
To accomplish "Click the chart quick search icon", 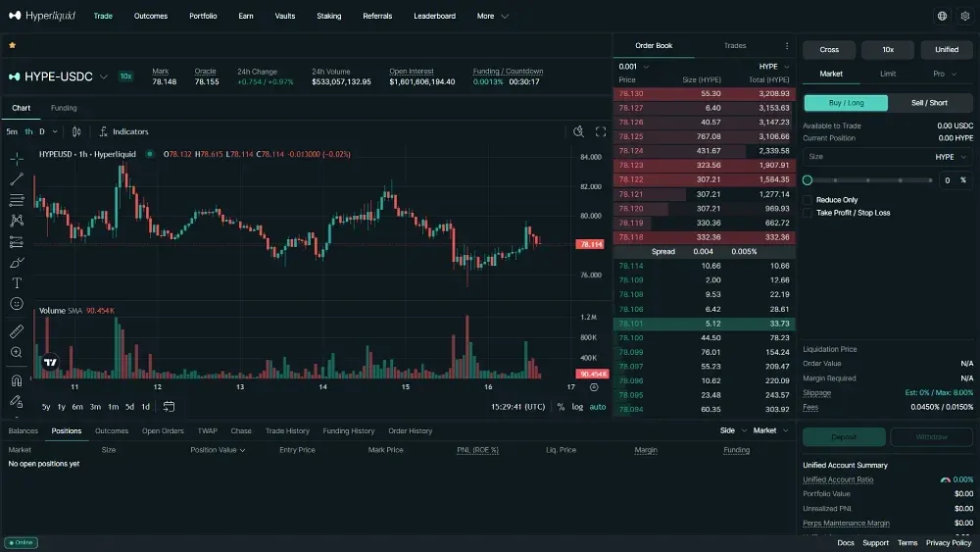I will tap(579, 131).
